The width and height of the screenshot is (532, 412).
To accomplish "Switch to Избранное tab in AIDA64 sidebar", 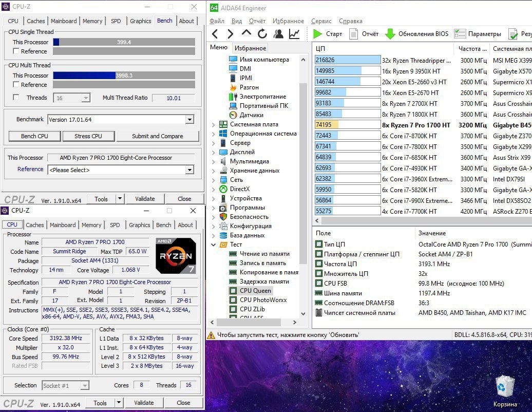I will [x=251, y=48].
